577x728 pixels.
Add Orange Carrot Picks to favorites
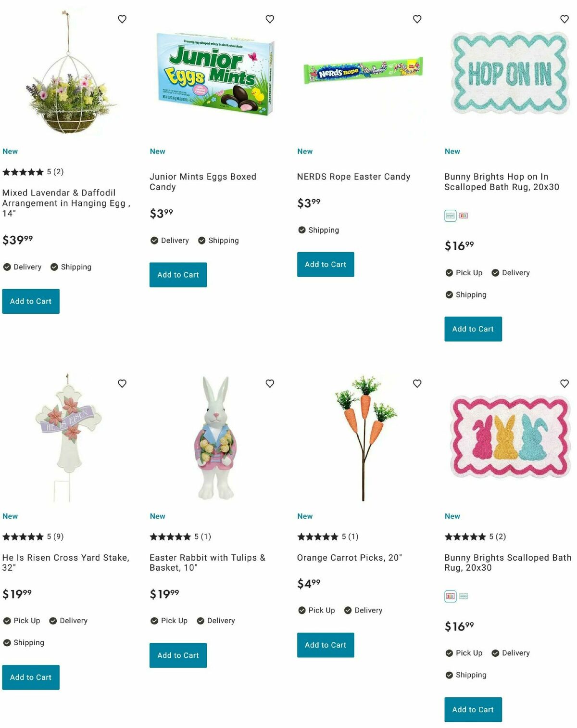pyautogui.click(x=417, y=383)
